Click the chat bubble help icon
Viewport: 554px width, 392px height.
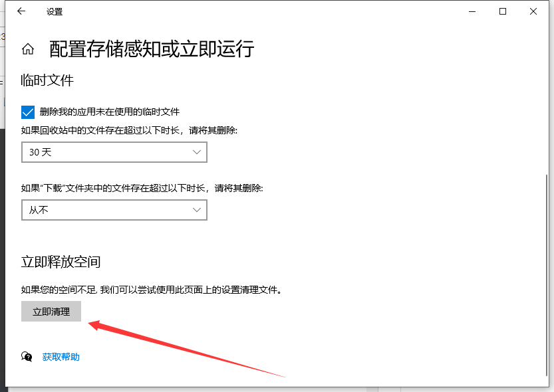[27, 357]
